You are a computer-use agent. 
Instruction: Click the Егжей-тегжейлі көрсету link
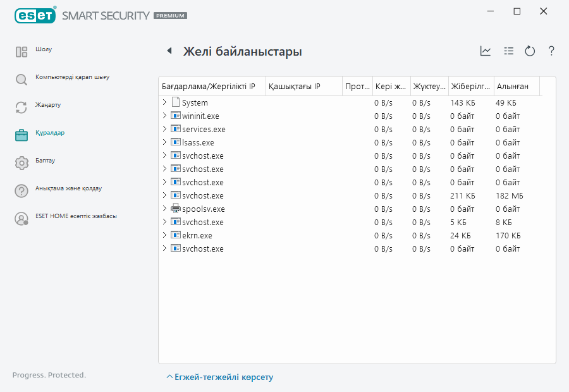(x=219, y=377)
